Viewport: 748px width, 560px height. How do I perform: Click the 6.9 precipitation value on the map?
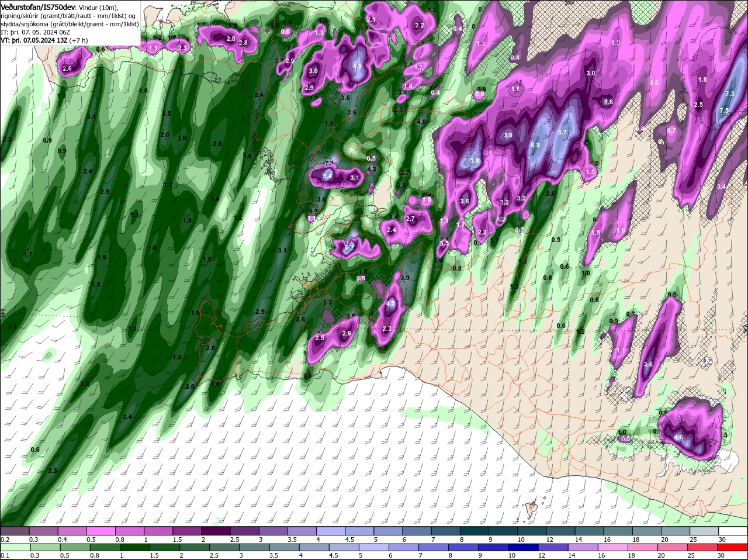point(535,145)
